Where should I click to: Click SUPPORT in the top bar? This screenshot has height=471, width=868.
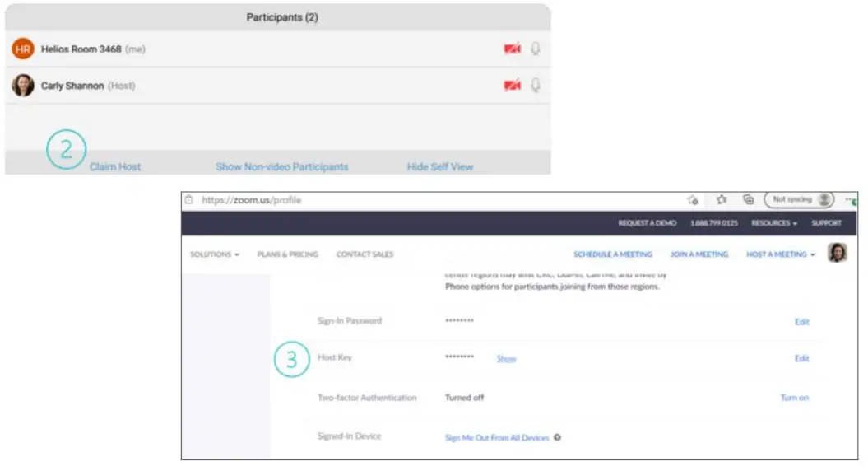(827, 223)
